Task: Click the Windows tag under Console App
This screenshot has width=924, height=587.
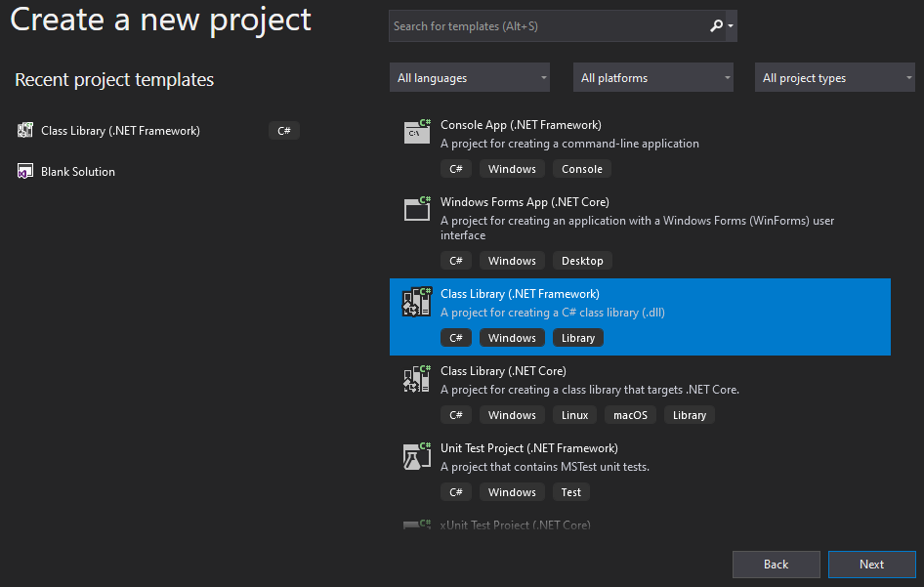Action: [512, 169]
